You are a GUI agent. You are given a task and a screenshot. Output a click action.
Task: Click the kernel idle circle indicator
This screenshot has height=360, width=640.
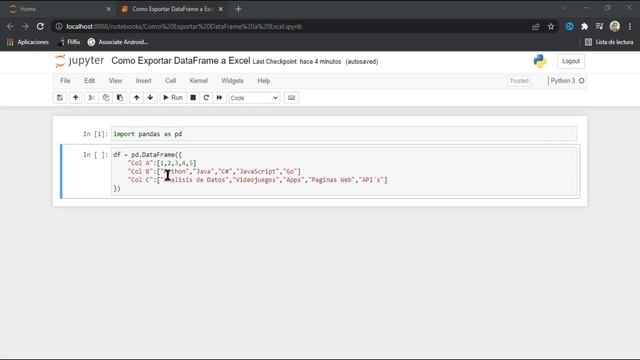coord(582,81)
